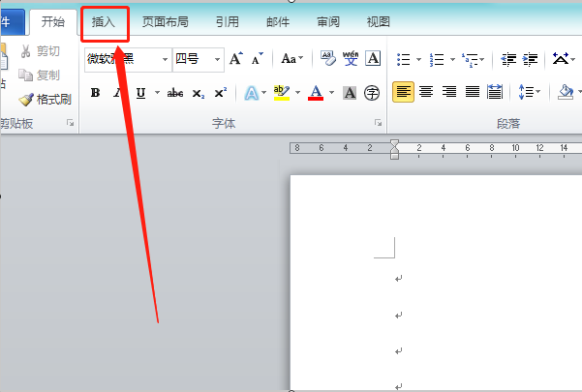Click the Character Border icon
This screenshot has height=392, width=582.
coord(373,59)
